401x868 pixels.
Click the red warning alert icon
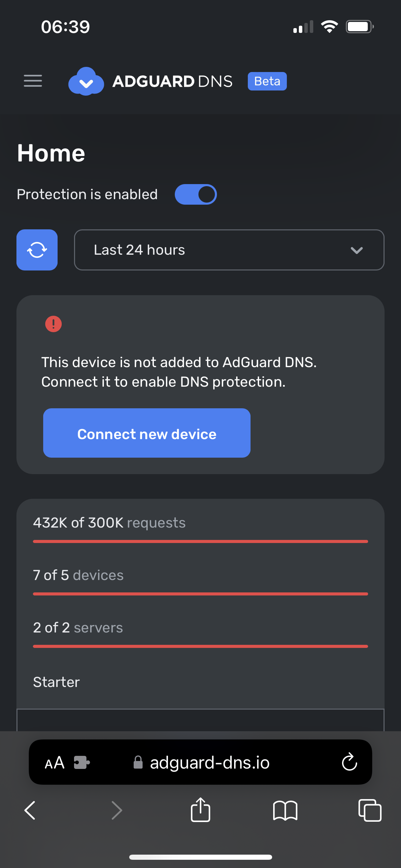point(53,324)
